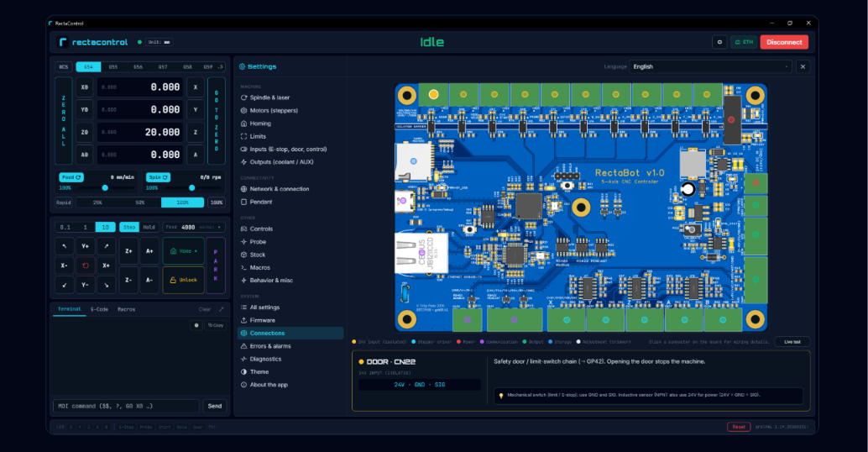Open the jog Feed 4000 dropdown

[x=194, y=227]
